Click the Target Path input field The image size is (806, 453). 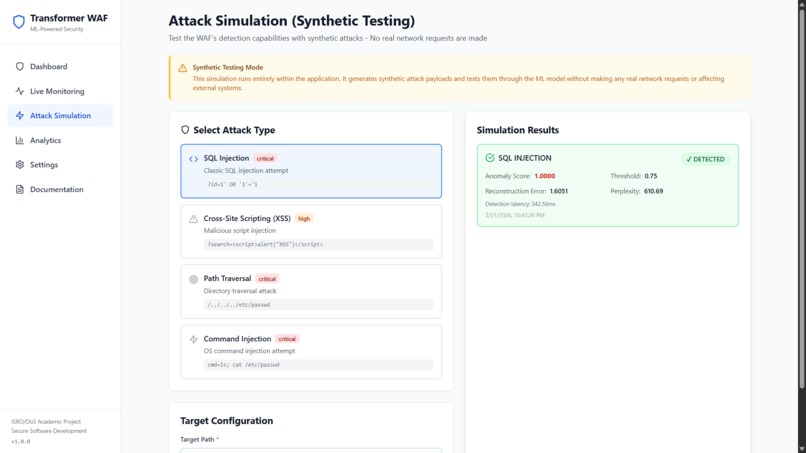[311, 450]
